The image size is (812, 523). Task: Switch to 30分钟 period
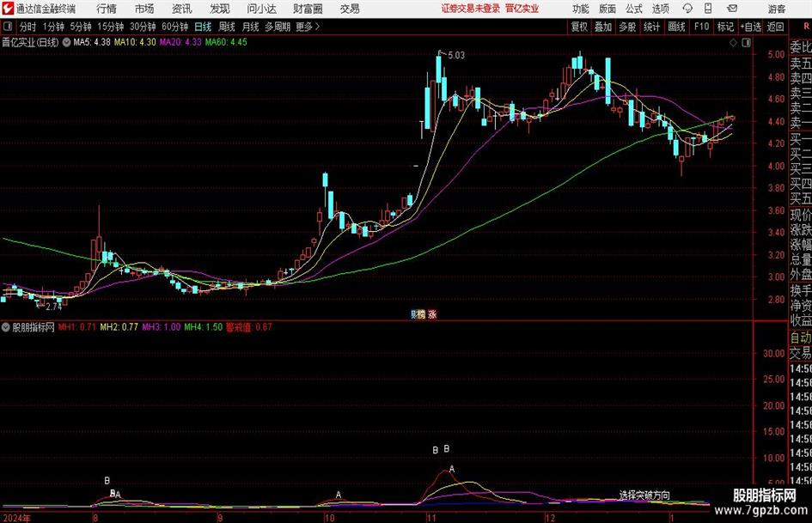point(143,27)
